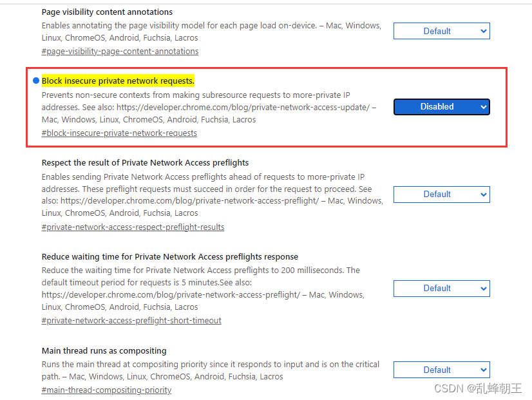Click the #private-network-access-preflight-short-timeout link

pos(131,320)
